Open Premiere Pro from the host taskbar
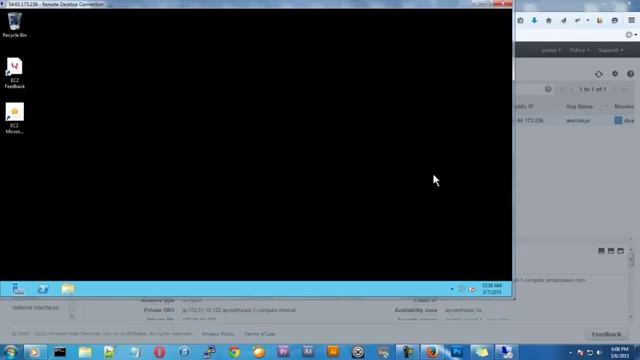This screenshot has width=640, height=360. 283,352
